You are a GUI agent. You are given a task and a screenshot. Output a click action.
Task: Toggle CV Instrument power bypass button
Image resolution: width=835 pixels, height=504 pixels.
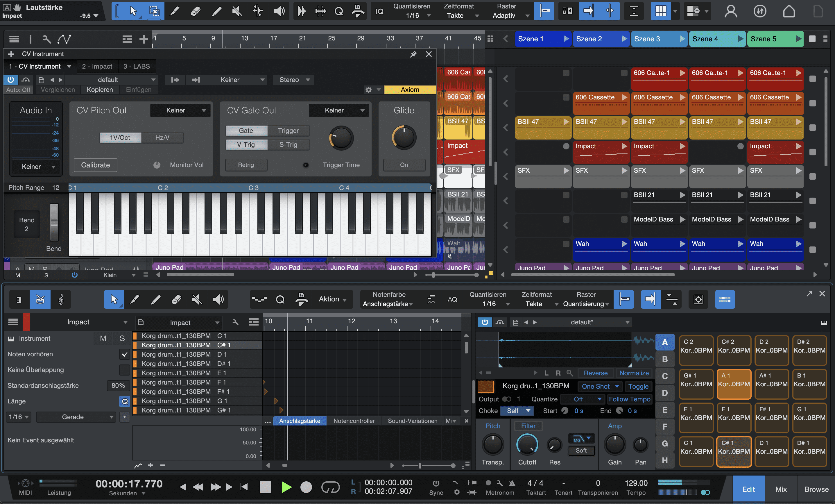point(10,80)
